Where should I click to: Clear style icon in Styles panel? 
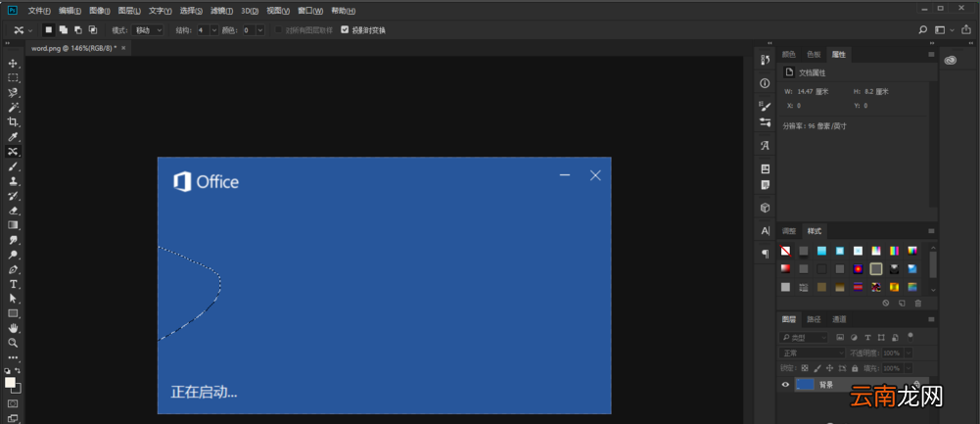(886, 304)
